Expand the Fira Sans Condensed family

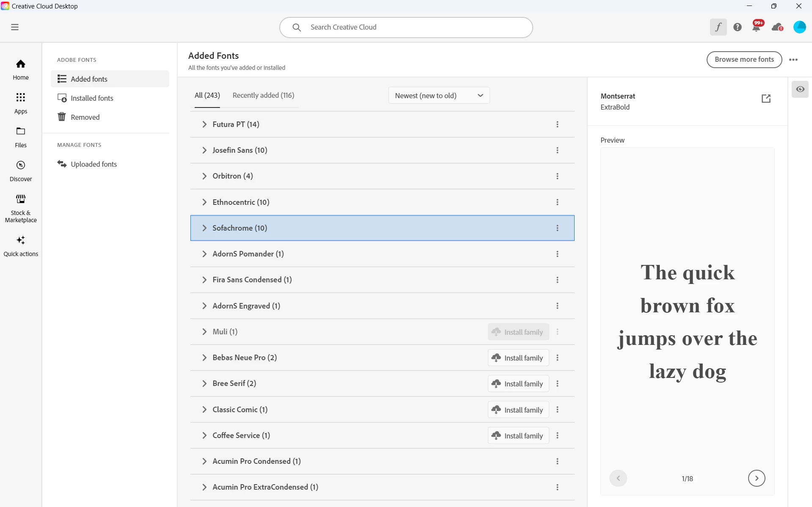(204, 280)
